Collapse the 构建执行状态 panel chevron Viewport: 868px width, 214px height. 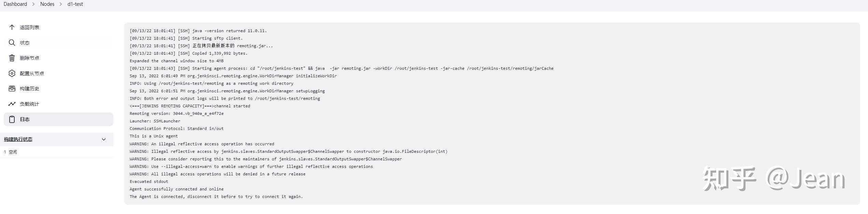point(104,139)
